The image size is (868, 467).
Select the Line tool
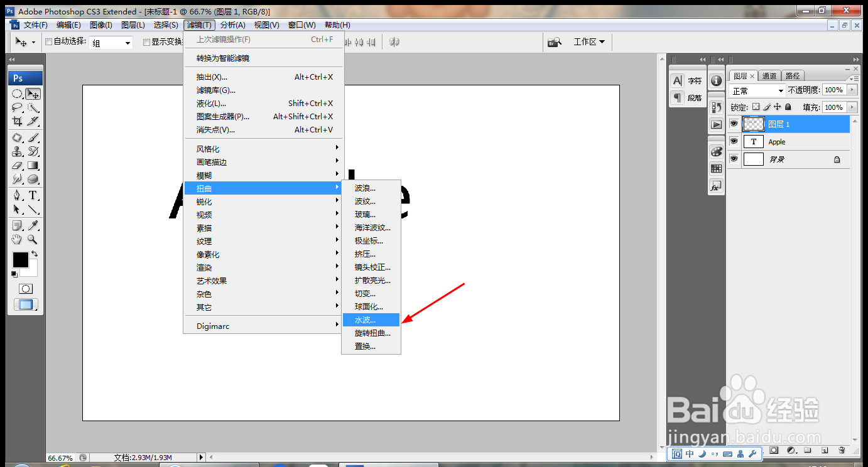[33, 209]
